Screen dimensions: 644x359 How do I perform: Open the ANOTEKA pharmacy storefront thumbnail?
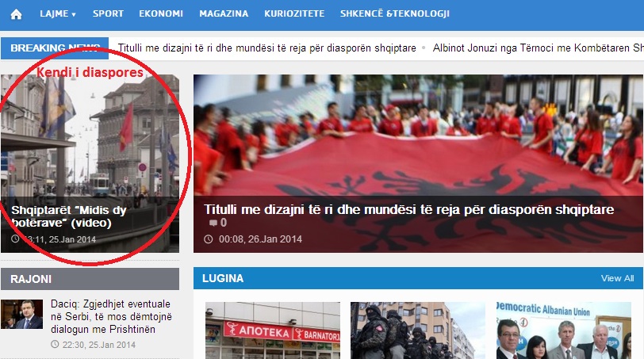click(273, 330)
